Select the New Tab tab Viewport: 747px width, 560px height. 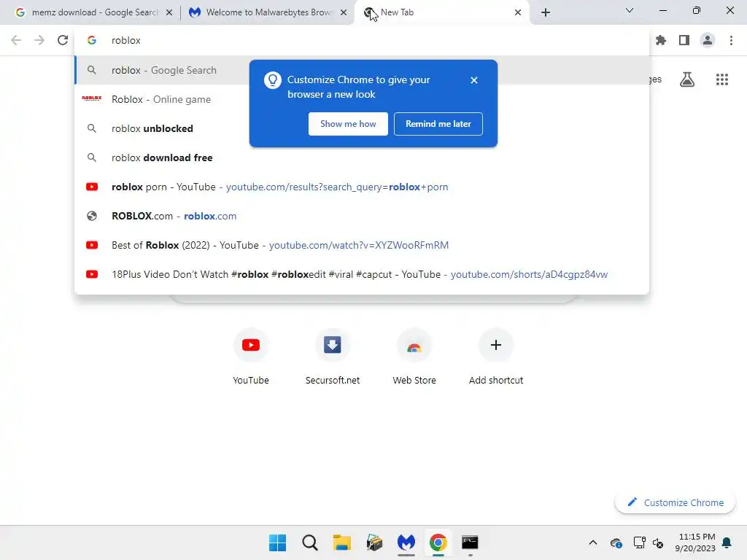pos(441,12)
